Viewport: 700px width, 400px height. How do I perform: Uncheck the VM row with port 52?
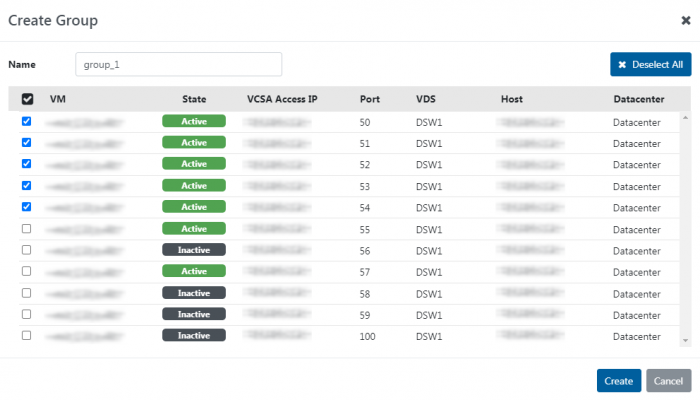coord(27,164)
